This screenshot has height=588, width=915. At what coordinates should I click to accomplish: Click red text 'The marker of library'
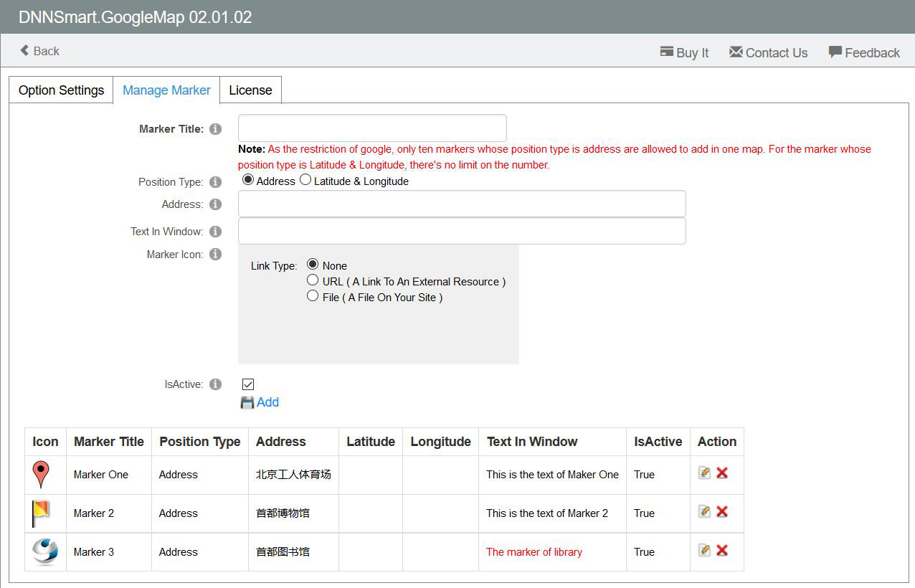(534, 552)
